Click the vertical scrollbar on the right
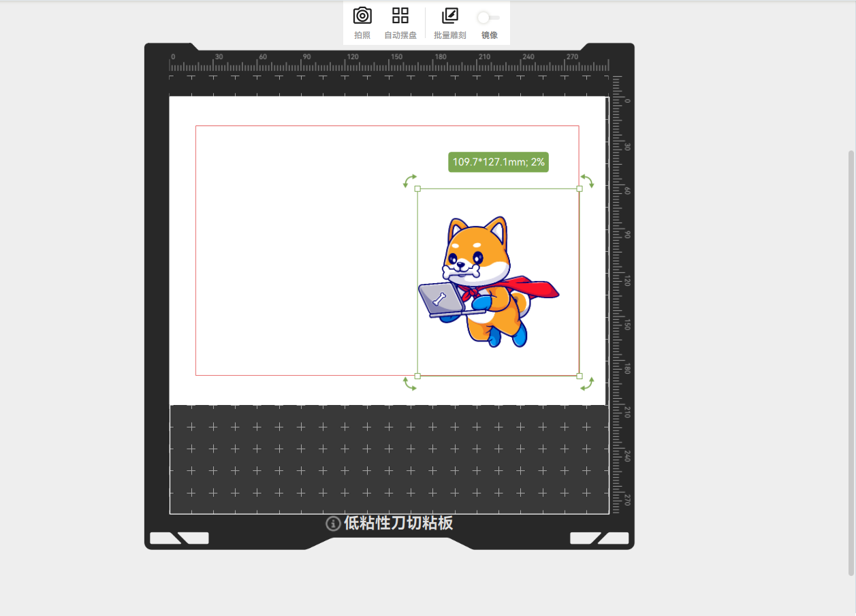856x616 pixels. 851,363
